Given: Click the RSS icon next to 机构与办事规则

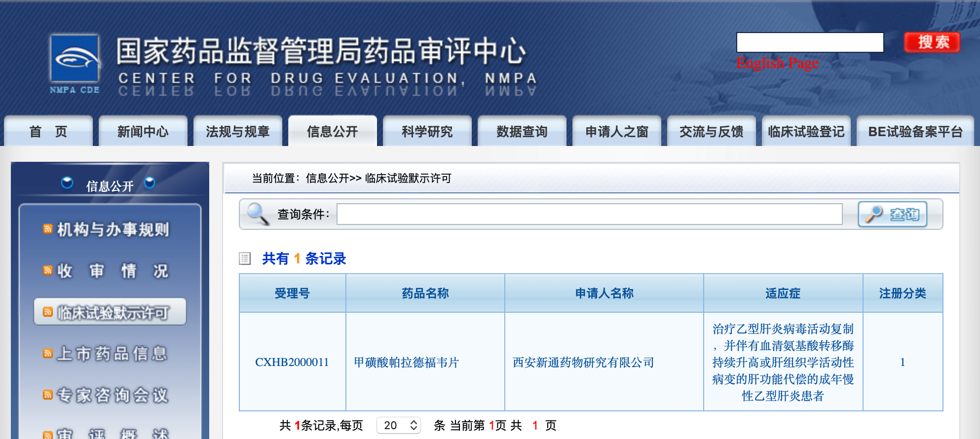Looking at the screenshot, I should 48,229.
